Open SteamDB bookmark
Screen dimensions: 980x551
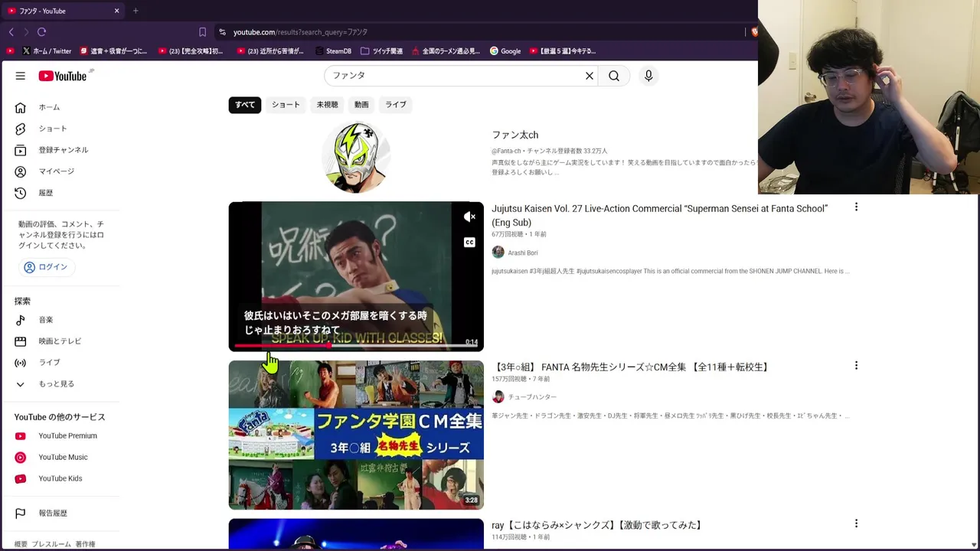(333, 51)
